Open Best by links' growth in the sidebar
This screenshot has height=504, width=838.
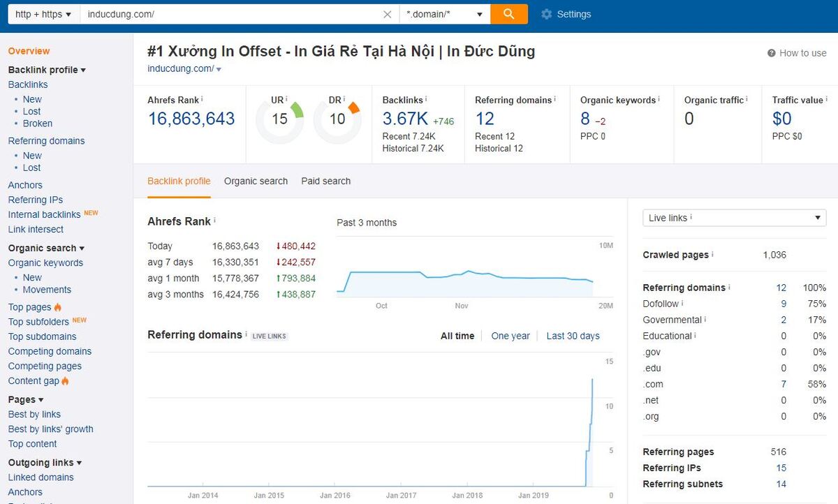(50, 429)
